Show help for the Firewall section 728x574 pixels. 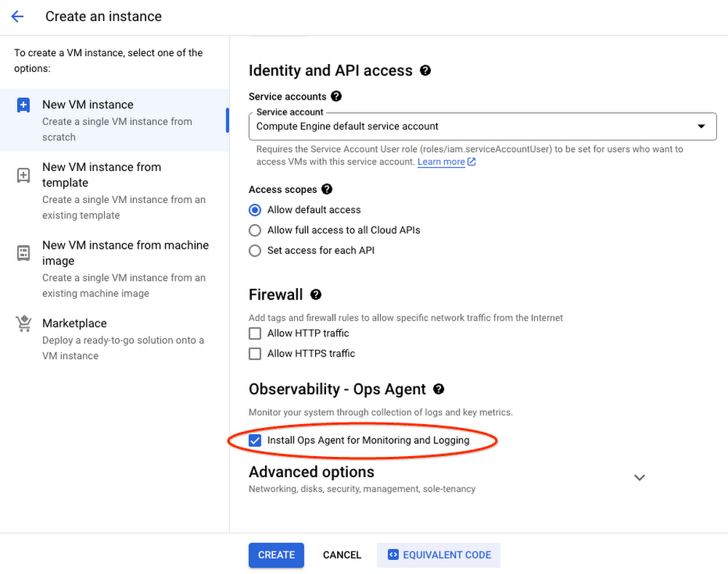click(x=316, y=295)
